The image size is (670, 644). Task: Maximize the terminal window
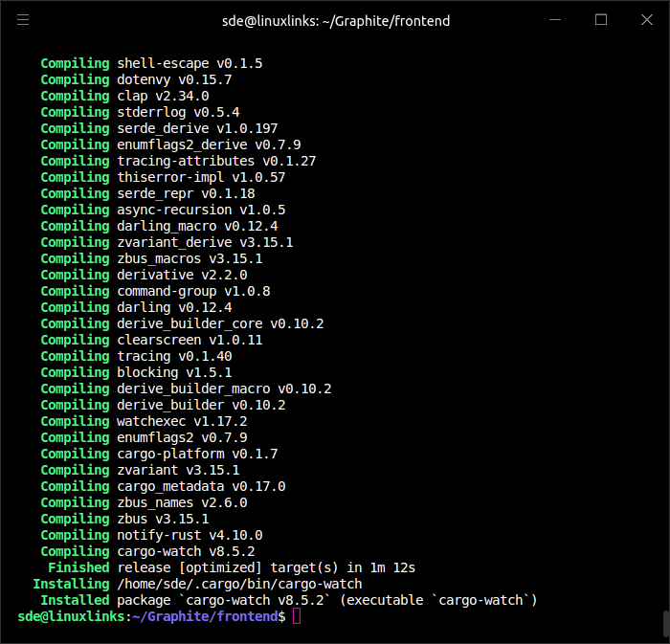[x=601, y=20]
